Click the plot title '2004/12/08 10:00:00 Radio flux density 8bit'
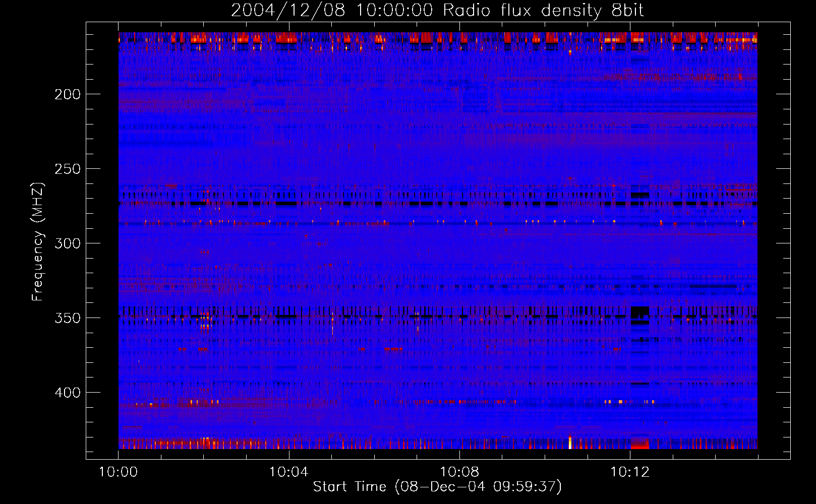The image size is (816, 504). (x=437, y=11)
